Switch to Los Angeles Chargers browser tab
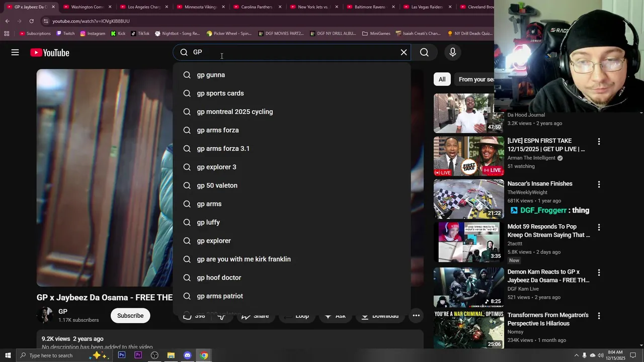 [x=143, y=7]
